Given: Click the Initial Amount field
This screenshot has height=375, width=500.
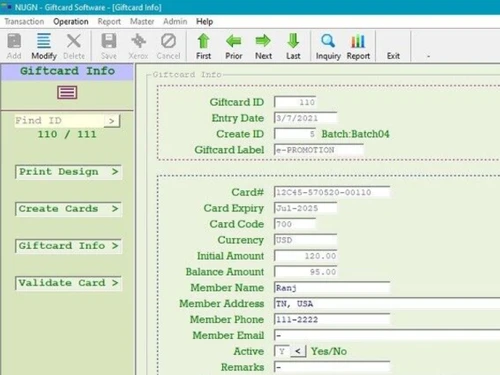Looking at the screenshot, I should [305, 256].
